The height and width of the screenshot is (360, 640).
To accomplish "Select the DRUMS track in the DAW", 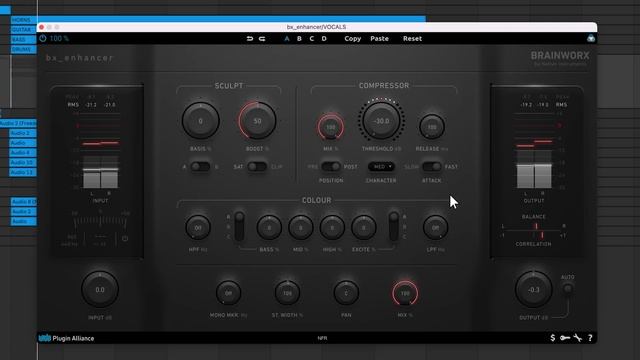I will [23, 49].
